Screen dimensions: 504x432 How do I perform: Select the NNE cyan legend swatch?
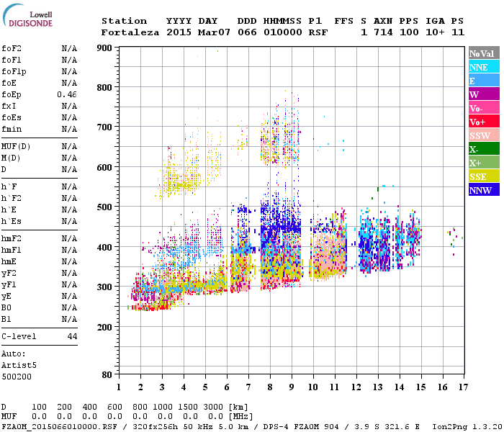point(484,67)
